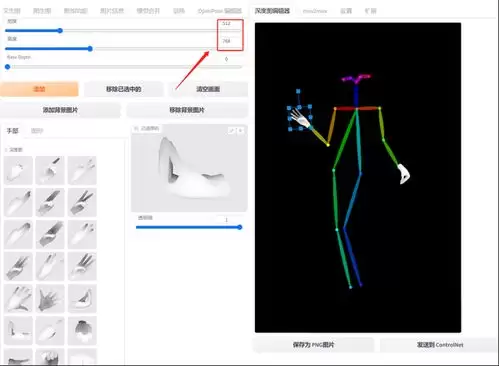Open the OpenPose editor tab
The image size is (499, 366).
[x=219, y=11]
